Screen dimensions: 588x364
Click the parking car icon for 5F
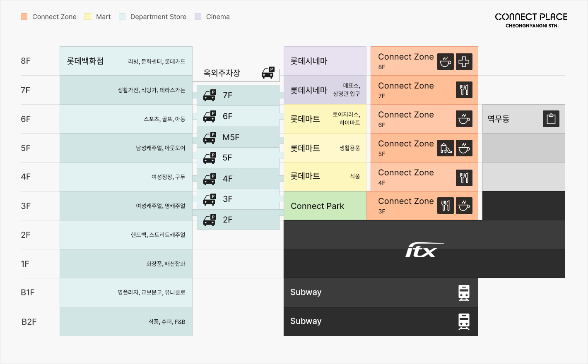(210, 158)
